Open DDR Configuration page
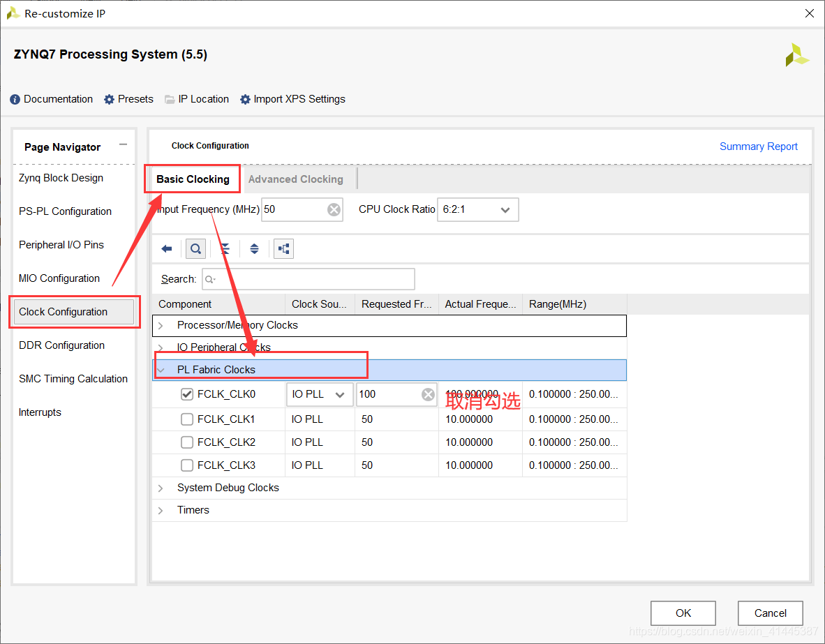Image resolution: width=825 pixels, height=644 pixels. pos(61,345)
